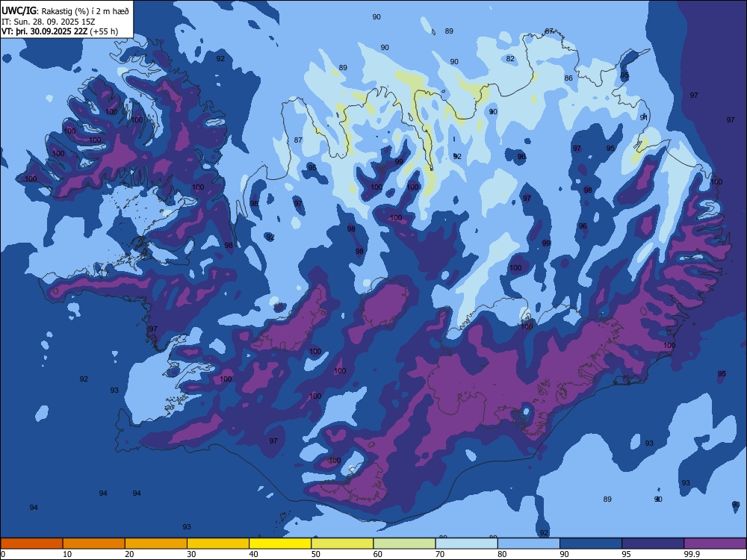Select the legend tick label 60
Viewport: 747px width, 560px height.
pos(378,554)
